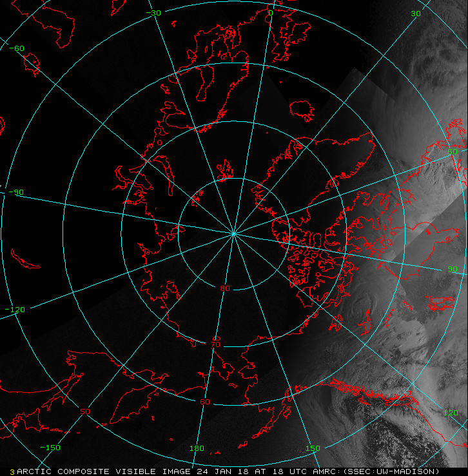The height and width of the screenshot is (476, 468).
Task: Click the green 0 longitude label
Action: [x=271, y=13]
